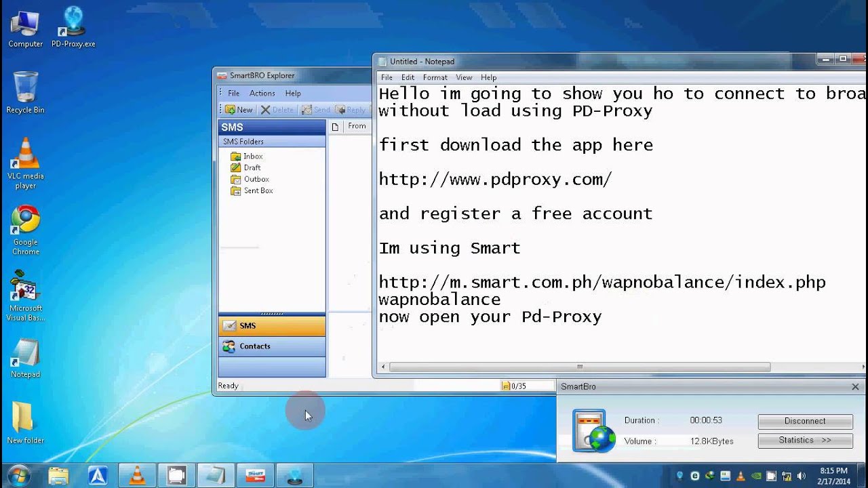Click the Disconnect button in SmartBro
Screen dimensions: 868x488
(805, 421)
